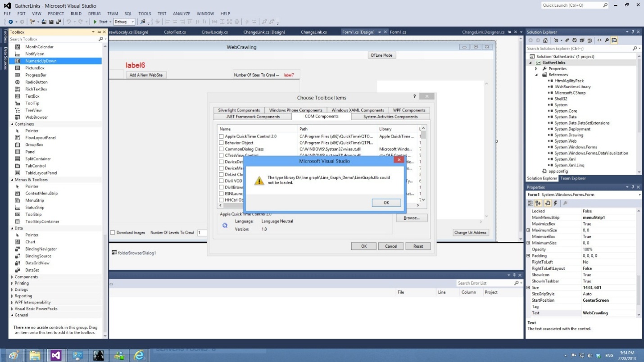
Task: Click the Reset button in Choose Toolbox Items
Action: click(x=418, y=246)
